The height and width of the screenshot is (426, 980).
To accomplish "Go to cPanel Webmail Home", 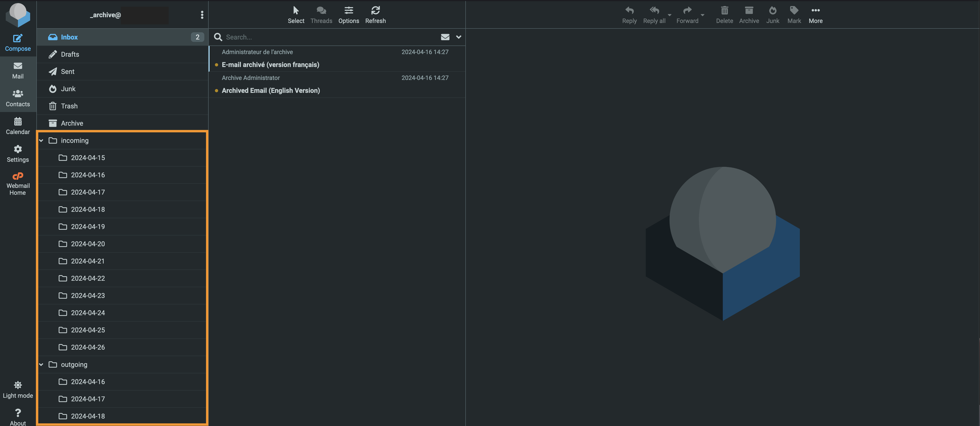I will coord(18,184).
